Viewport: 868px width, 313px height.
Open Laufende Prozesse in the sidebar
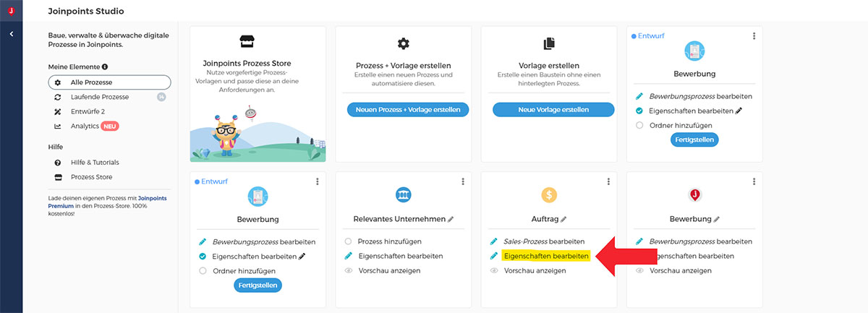[x=100, y=97]
